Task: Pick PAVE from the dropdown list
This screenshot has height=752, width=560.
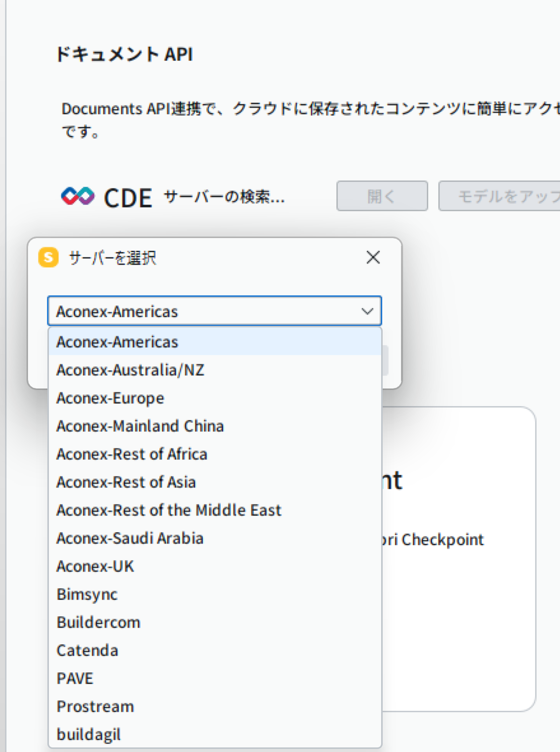Action: coord(215,678)
